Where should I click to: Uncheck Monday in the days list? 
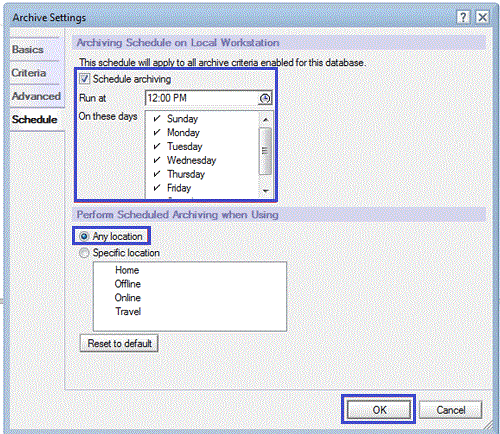(x=157, y=132)
